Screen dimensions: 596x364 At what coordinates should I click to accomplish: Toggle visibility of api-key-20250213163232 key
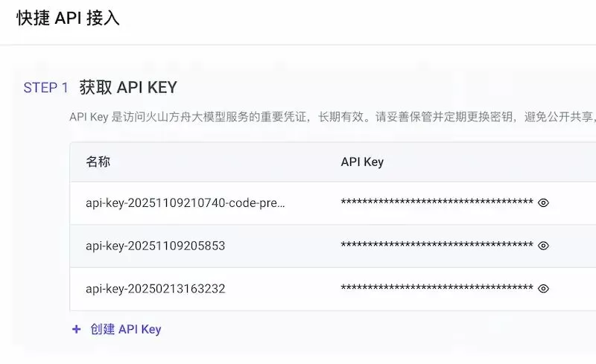543,289
